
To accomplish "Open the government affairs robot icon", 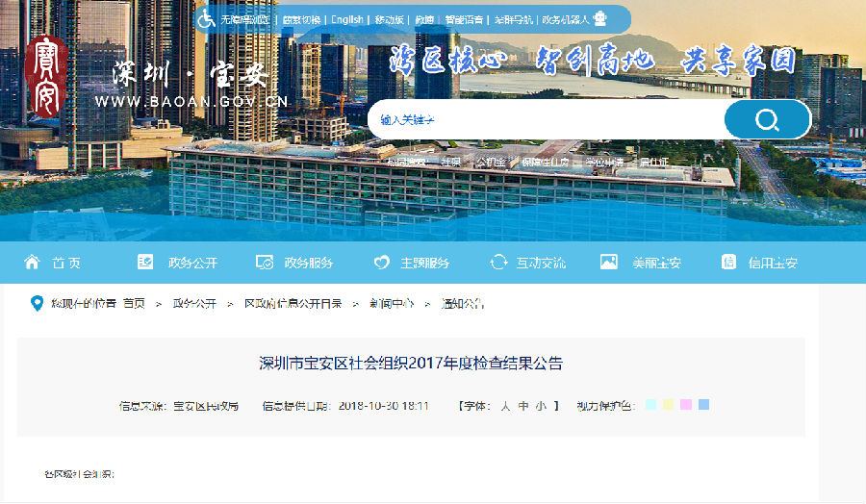I will 600,19.
